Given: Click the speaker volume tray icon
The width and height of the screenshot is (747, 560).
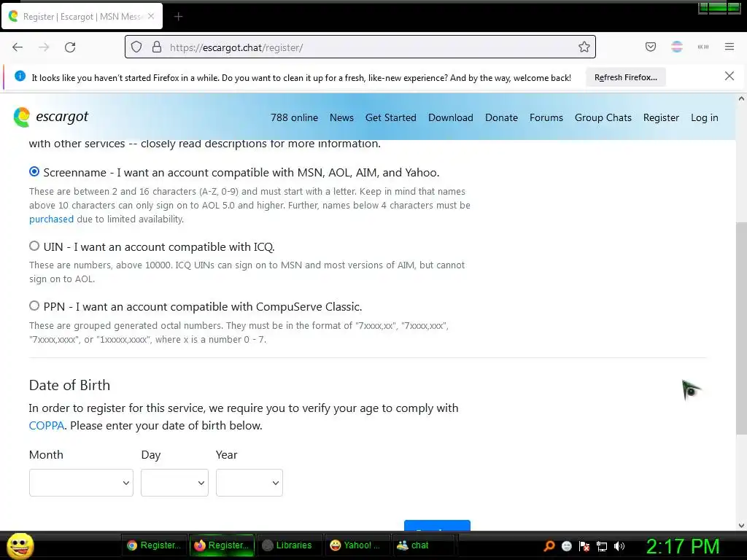Looking at the screenshot, I should tap(619, 546).
